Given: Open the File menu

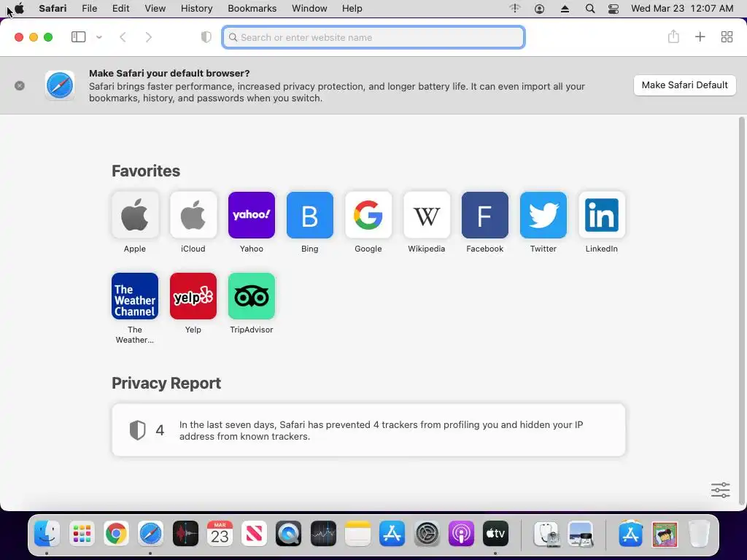Looking at the screenshot, I should coord(90,9).
